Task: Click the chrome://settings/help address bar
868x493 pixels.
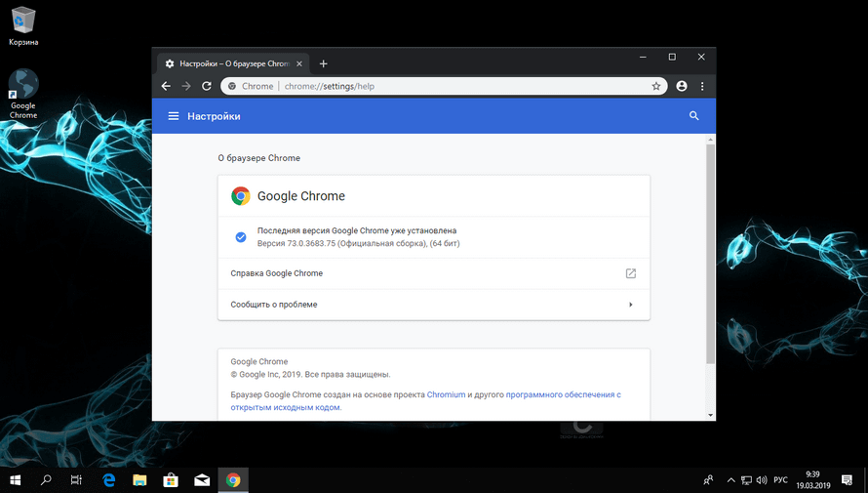Action: pos(443,86)
